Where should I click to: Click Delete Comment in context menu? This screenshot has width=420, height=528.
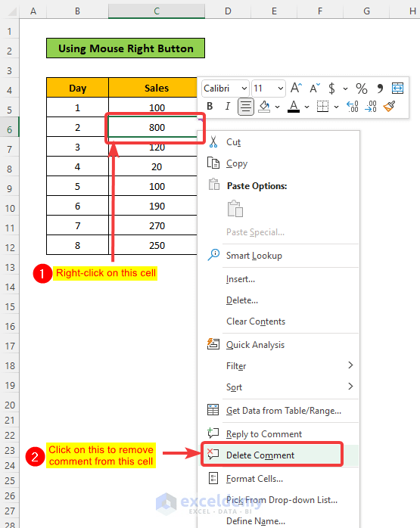(x=278, y=455)
